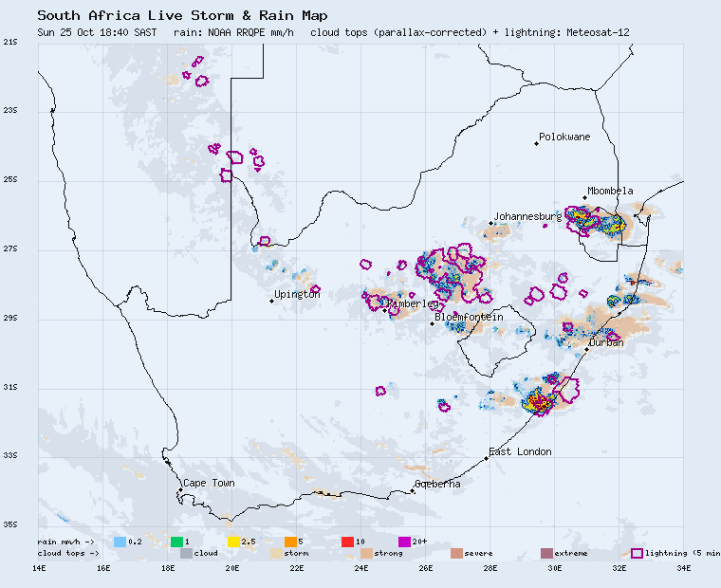Select the 2.5 mm/h yellow rain swatch
The height and width of the screenshot is (588, 721).
234,542
